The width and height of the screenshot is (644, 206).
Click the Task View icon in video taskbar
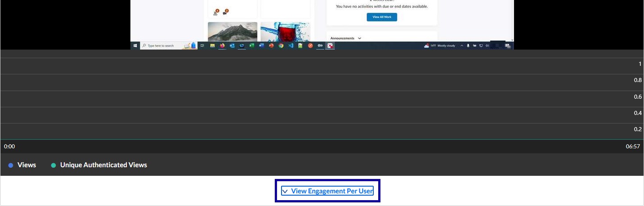pyautogui.click(x=202, y=46)
